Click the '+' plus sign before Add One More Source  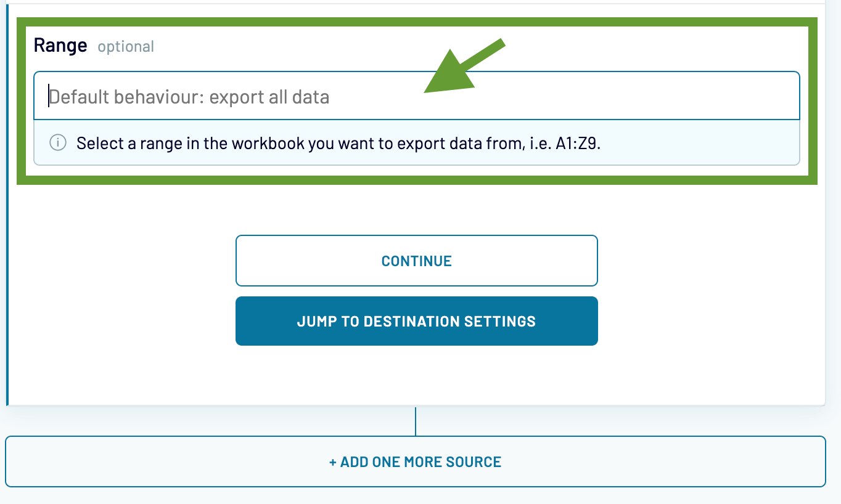(x=332, y=461)
